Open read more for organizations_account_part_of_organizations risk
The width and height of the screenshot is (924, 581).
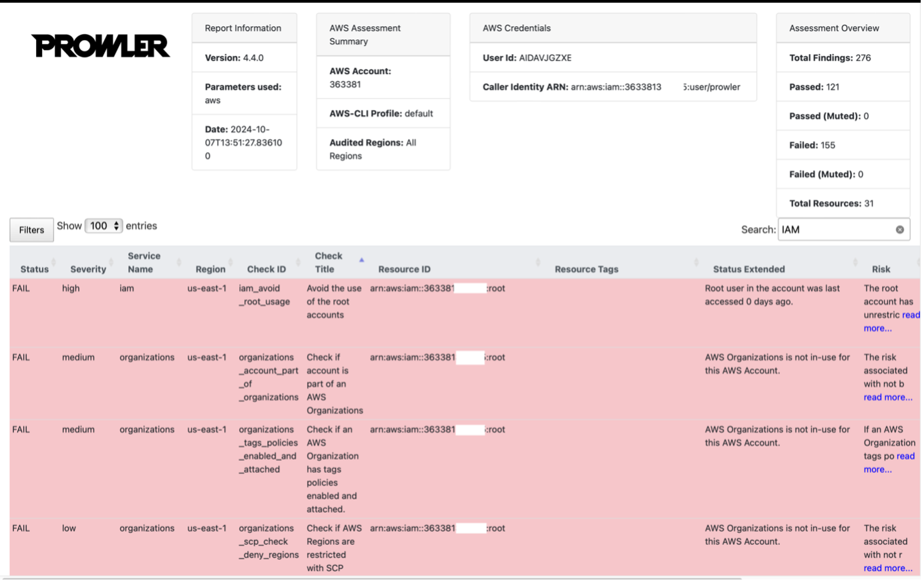pyautogui.click(x=887, y=397)
